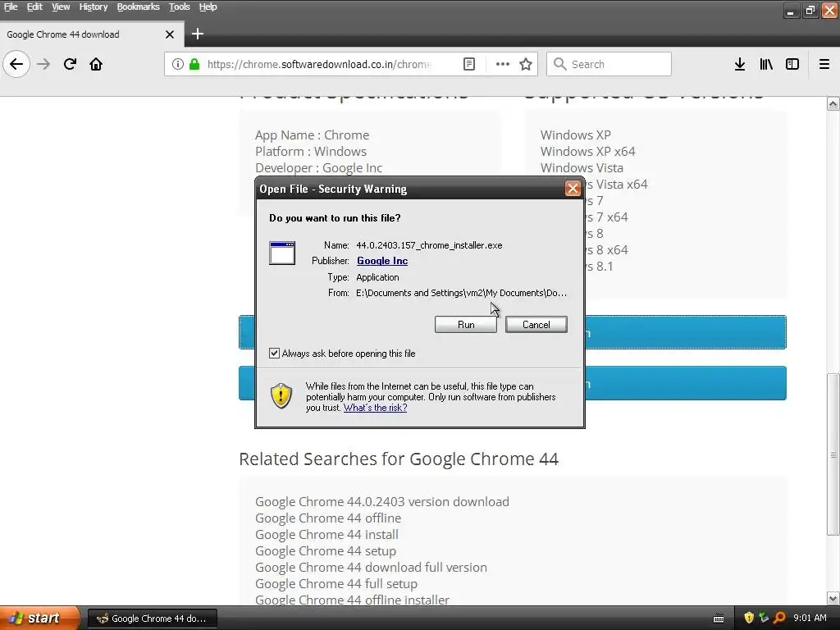Select Google Chrome 44 taskbar button
This screenshot has height=630, width=840.
(152, 619)
